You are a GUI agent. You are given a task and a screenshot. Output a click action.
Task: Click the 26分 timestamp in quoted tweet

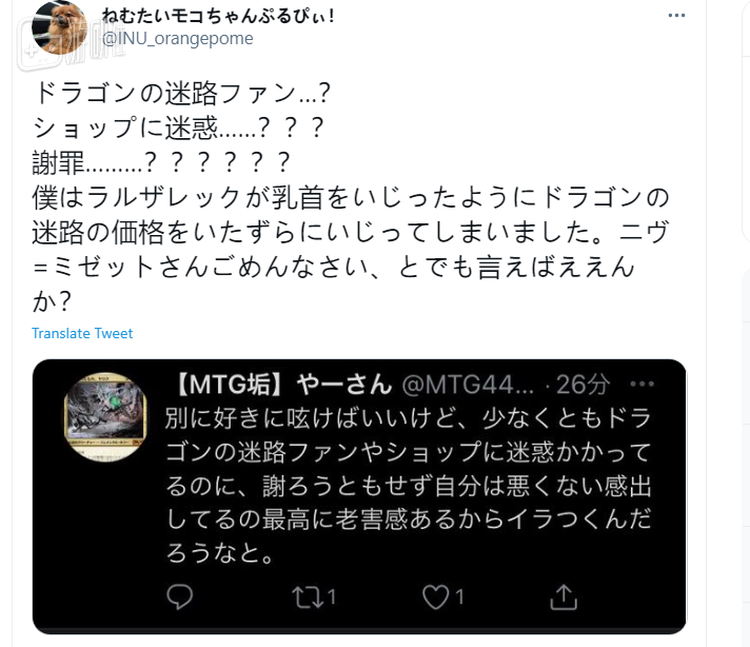(583, 384)
